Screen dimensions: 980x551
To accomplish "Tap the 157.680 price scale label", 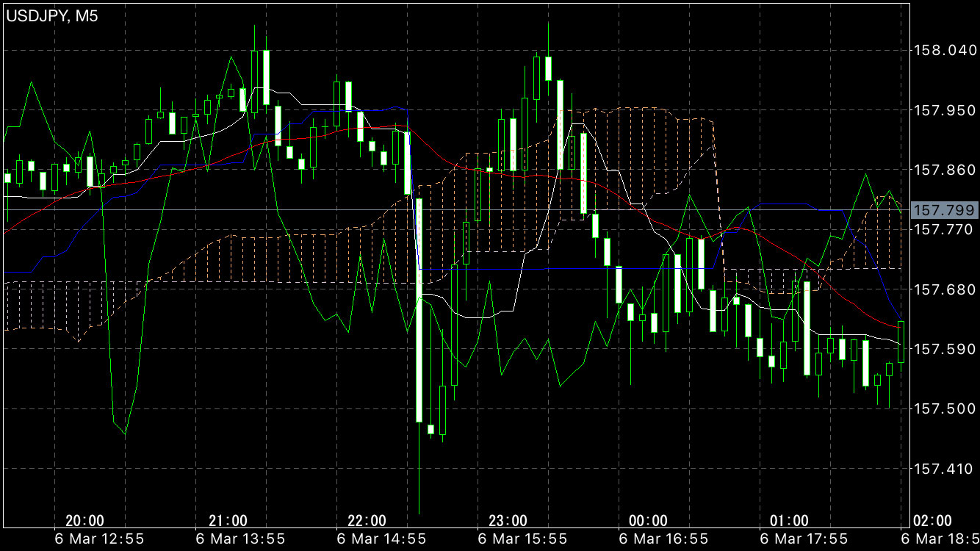I will pyautogui.click(x=943, y=289).
